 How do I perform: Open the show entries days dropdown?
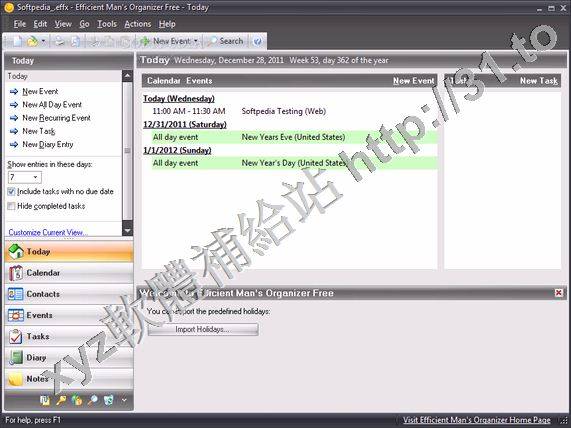pos(35,177)
